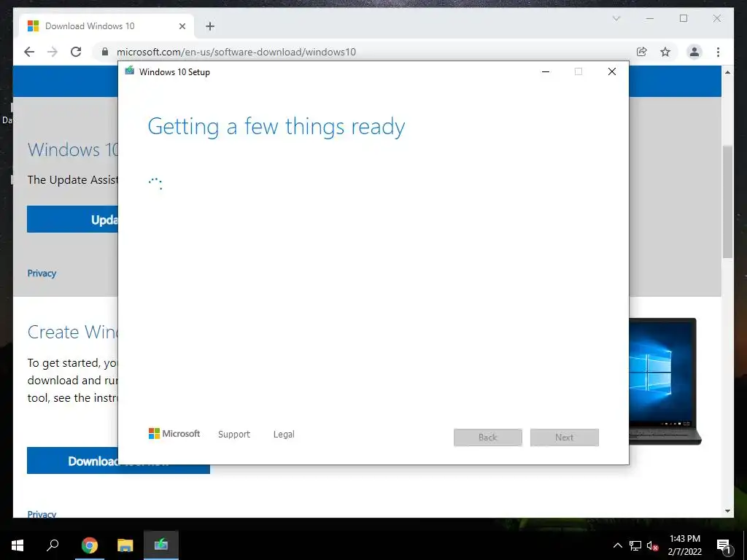This screenshot has height=560, width=747.
Task: Click the padlock site info icon
Action: tap(105, 52)
